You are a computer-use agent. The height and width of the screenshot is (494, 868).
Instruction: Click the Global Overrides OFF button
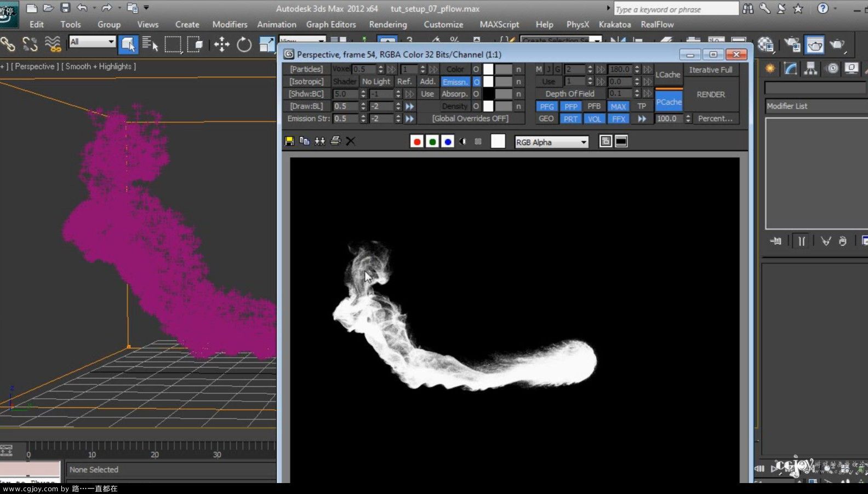point(470,119)
